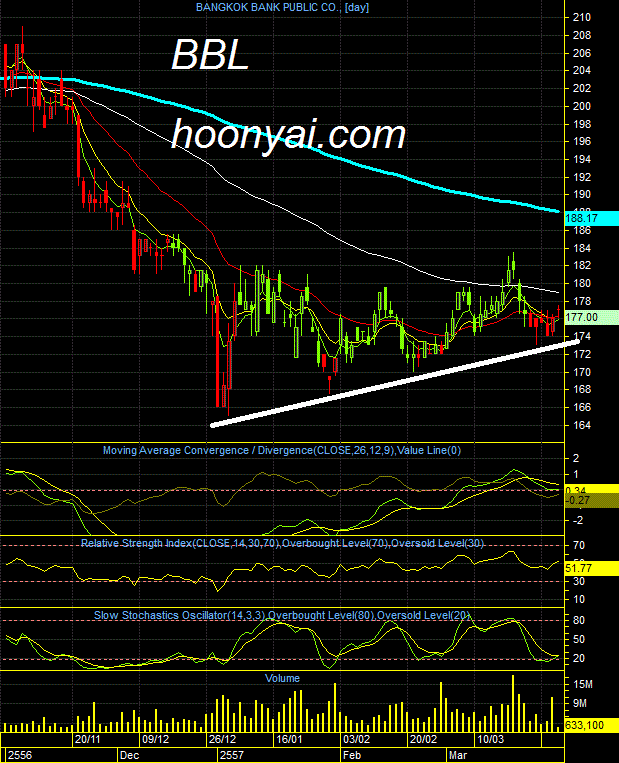Click the 51.77 RSI value label
This screenshot has width=619, height=763.
(x=591, y=568)
